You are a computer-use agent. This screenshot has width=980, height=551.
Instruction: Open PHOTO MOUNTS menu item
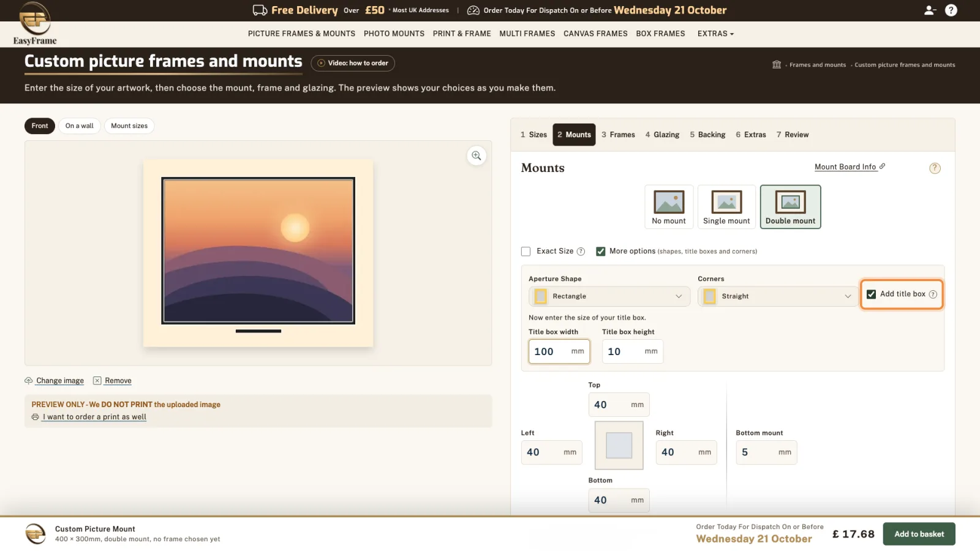394,34
